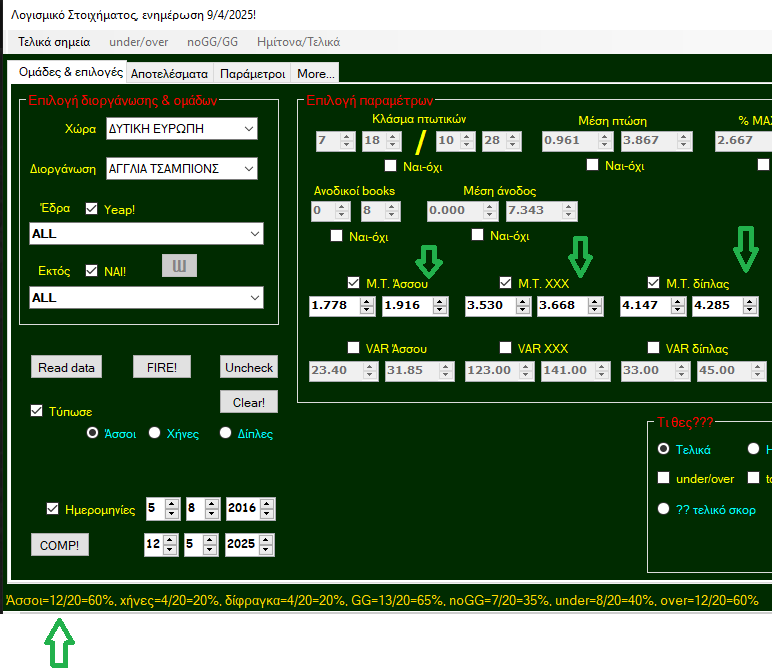Increase the start date year 2016 spinner
The height and width of the screenshot is (669, 772).
tap(267, 504)
